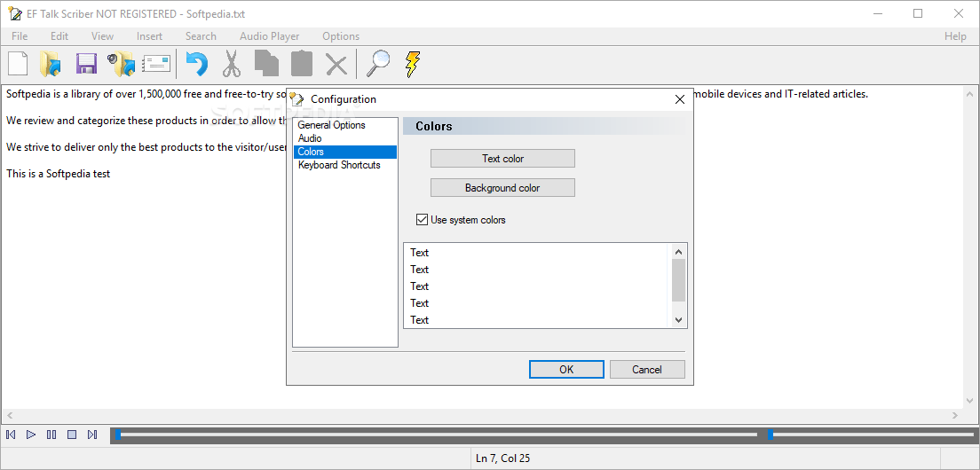Click the Paste clipboard icon
Viewport: 980px width, 470px height.
point(301,64)
